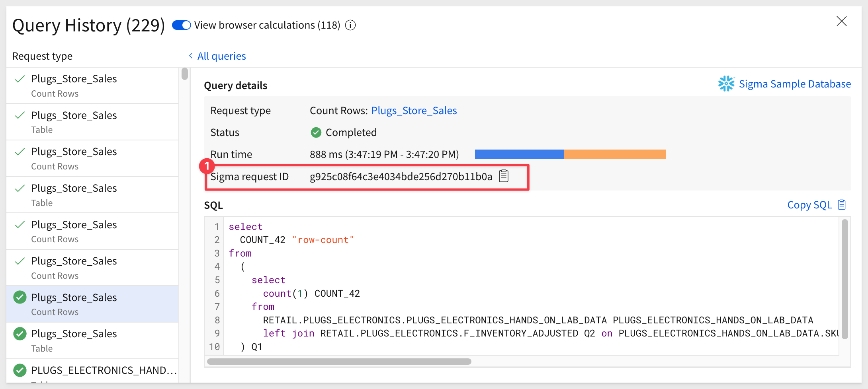Click the Query History (229) title
The width and height of the screenshot is (868, 389).
pos(88,25)
